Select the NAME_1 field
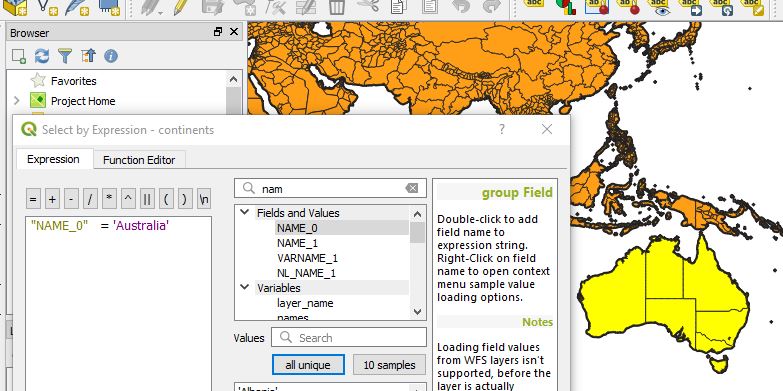The image size is (783, 391). tap(297, 243)
